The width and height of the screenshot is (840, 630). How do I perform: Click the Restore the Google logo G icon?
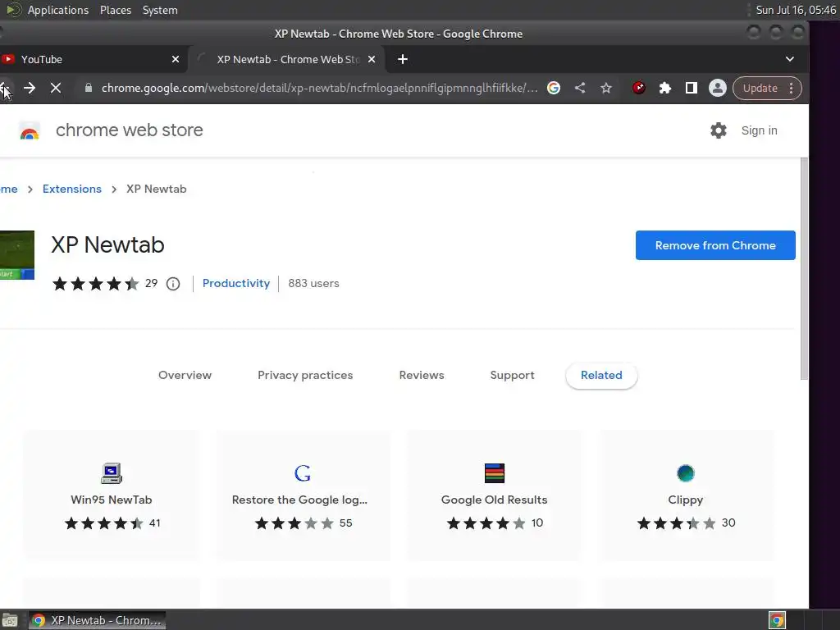point(303,473)
